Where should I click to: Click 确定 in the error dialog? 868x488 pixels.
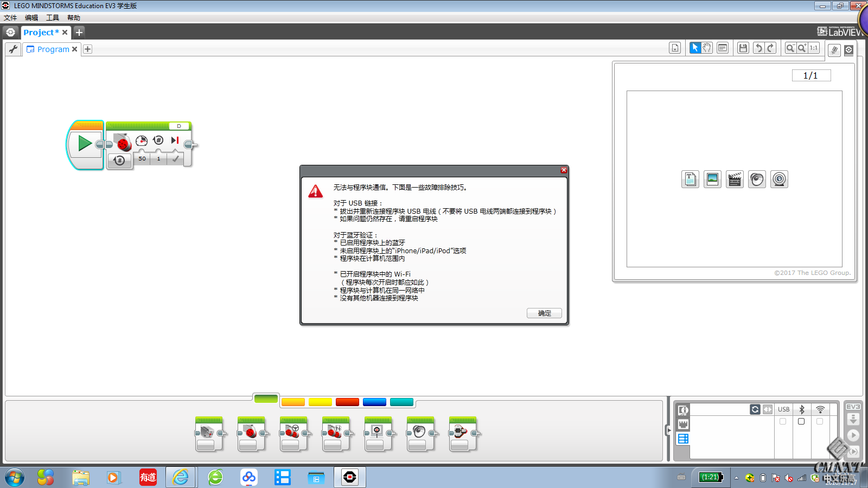coord(544,313)
